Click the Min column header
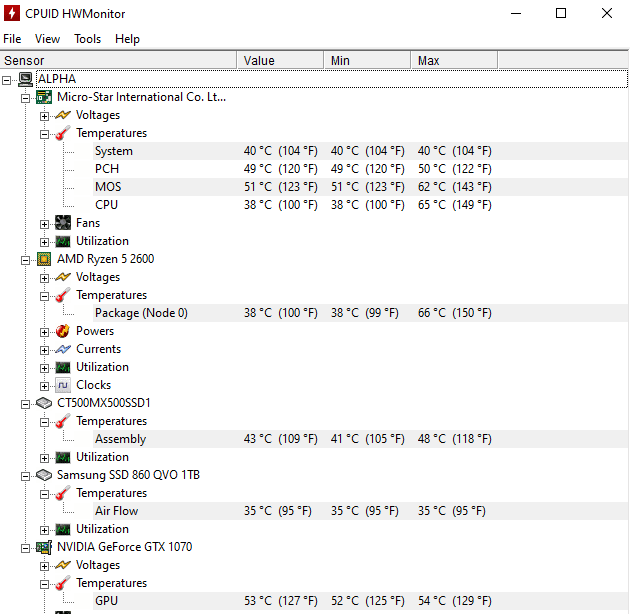Screen dimensions: 630x614 367,61
